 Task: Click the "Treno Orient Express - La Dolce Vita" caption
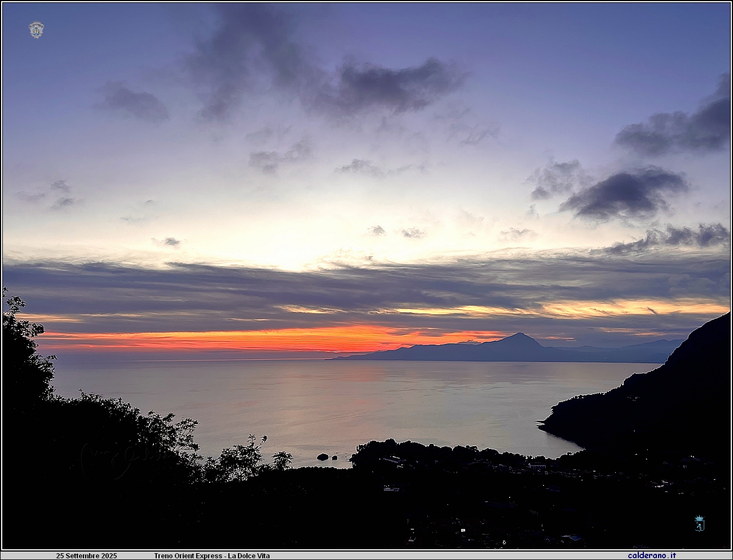[212, 556]
